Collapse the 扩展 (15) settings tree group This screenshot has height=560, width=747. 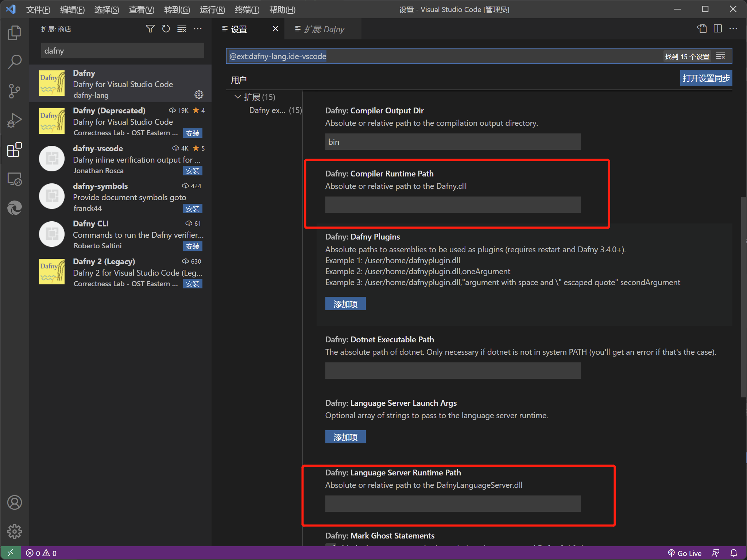click(237, 97)
